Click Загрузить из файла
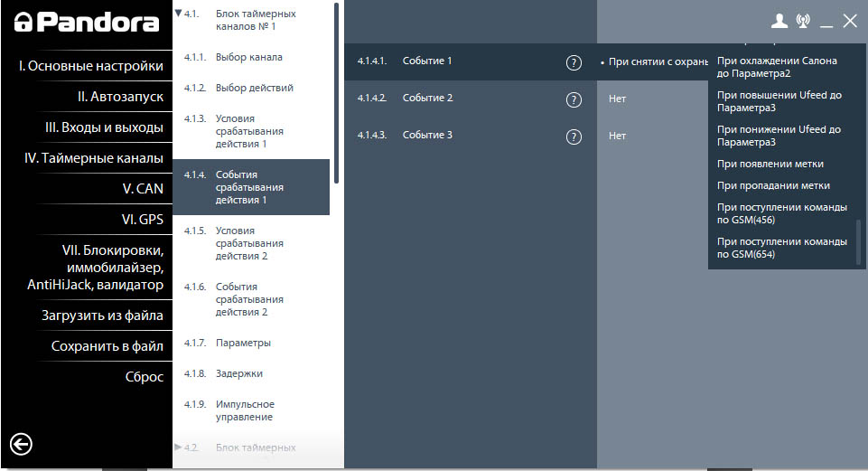 102,316
